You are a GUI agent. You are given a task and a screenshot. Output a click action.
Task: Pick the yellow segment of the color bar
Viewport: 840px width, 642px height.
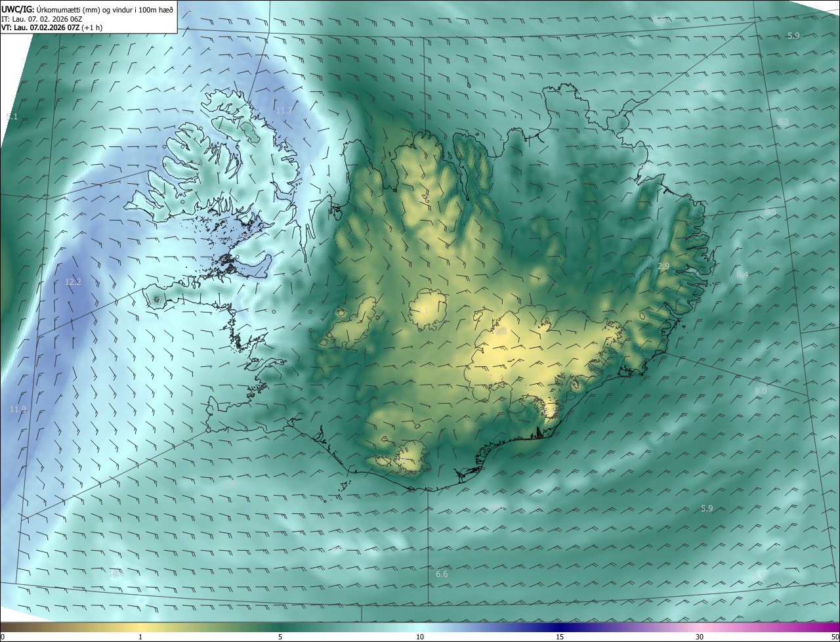click(x=140, y=628)
